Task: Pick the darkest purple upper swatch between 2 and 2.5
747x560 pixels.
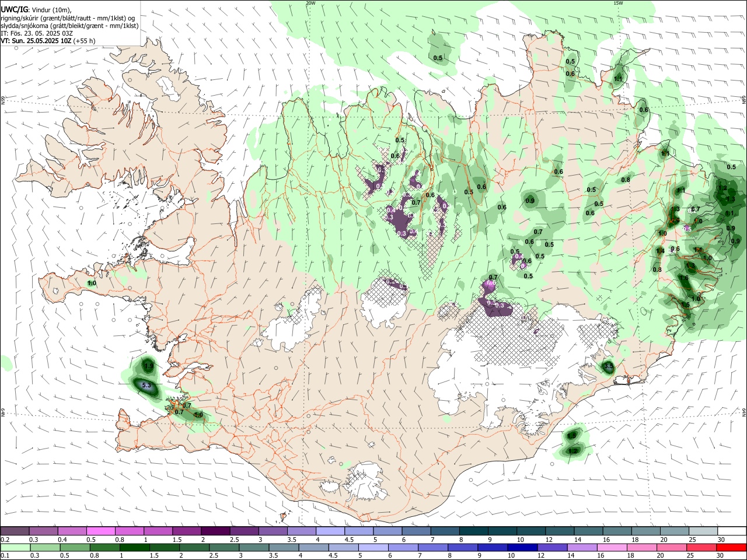Action: (x=215, y=531)
